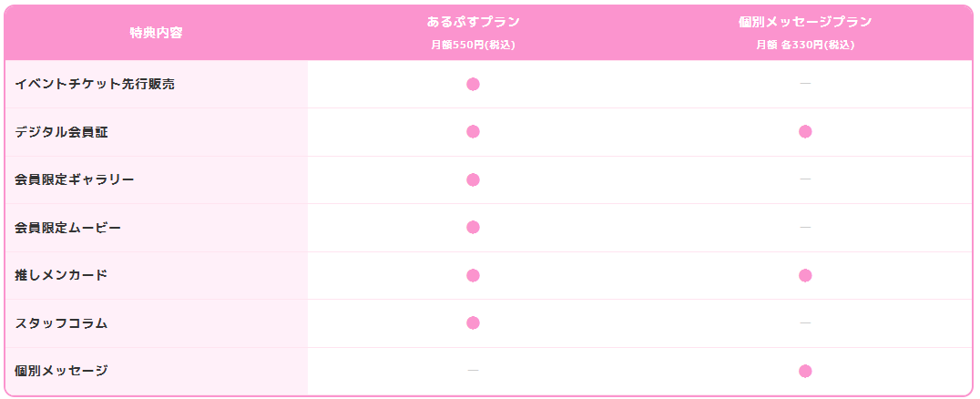Click 会員限定ギャラリー dot under あるぷすプラン

point(473,179)
